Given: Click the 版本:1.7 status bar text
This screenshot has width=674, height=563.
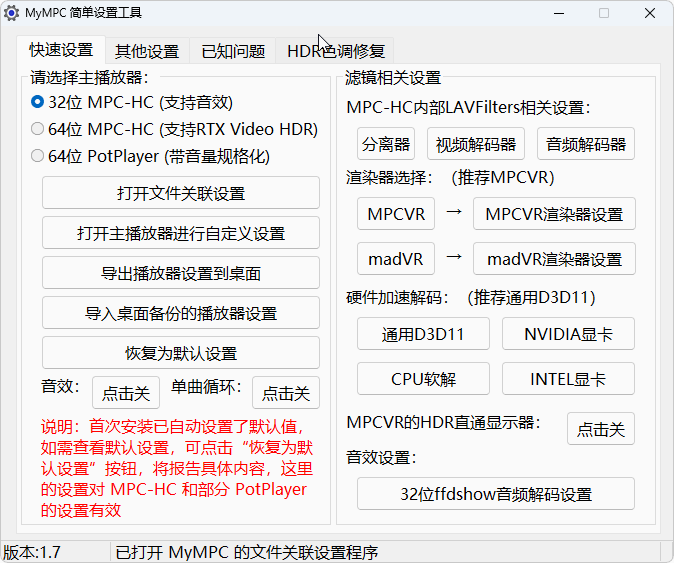Looking at the screenshot, I should (32, 552).
